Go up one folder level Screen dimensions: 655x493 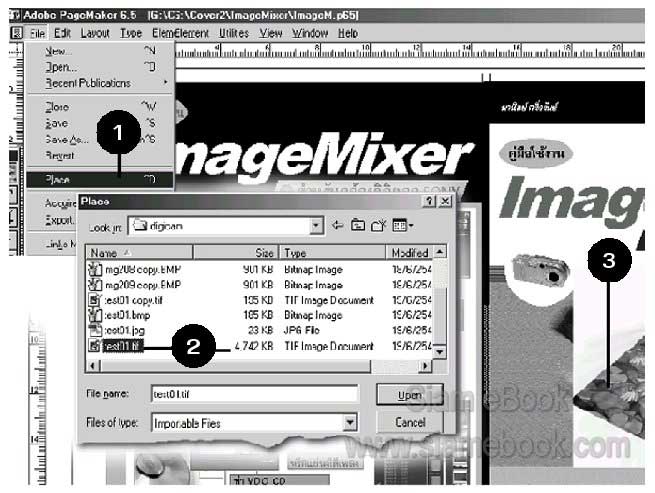click(358, 226)
